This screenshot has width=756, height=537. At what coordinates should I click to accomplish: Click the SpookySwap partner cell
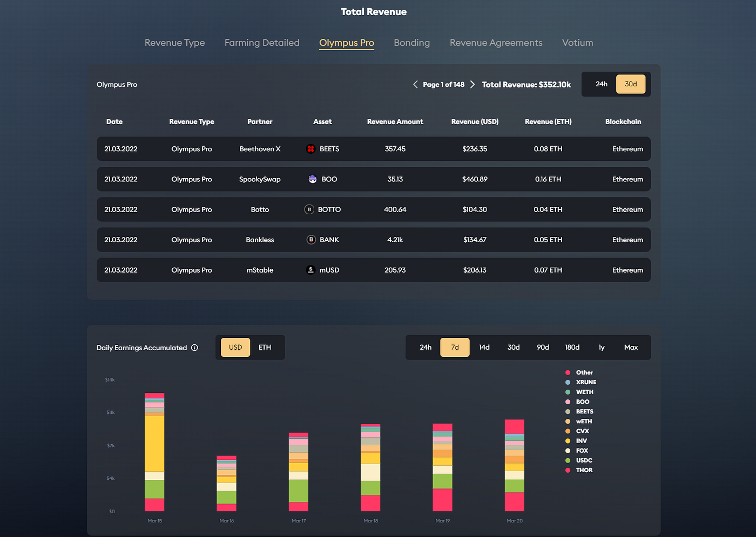[260, 179]
